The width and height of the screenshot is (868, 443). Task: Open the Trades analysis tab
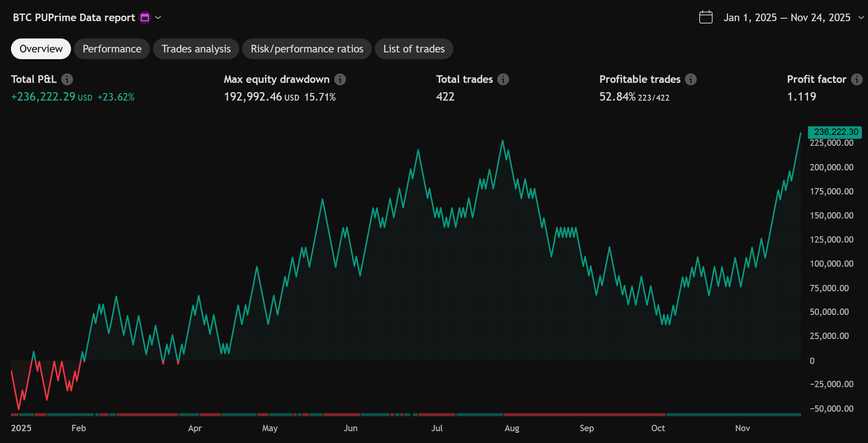(x=196, y=49)
